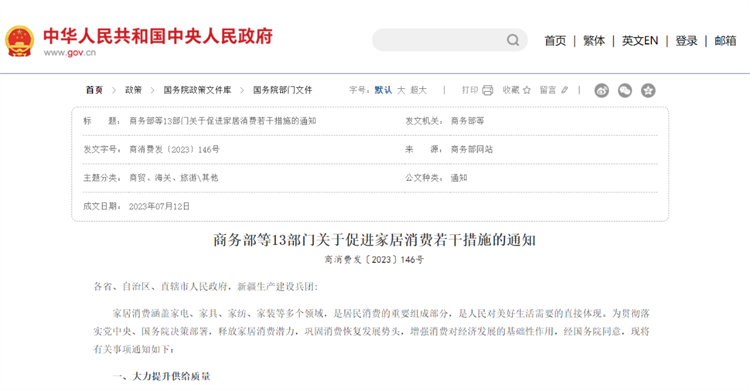This screenshot has height=391, width=750.
Task: Click 主题分类 value 商贸、海关、旅游\其他
Action: pyautogui.click(x=174, y=178)
